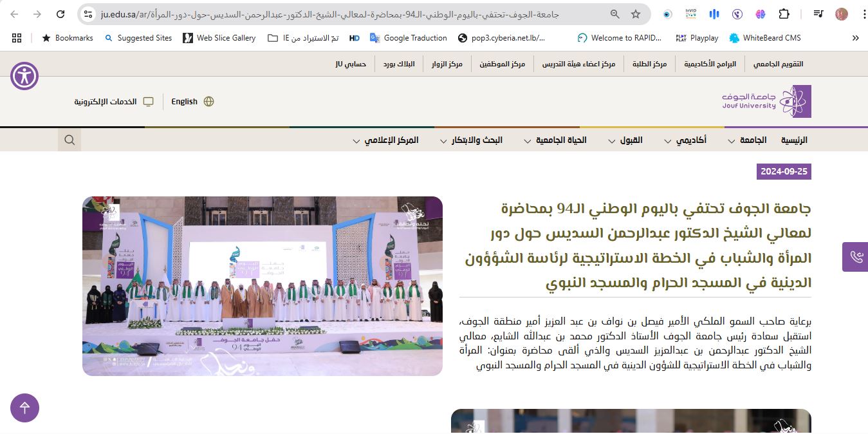Viewport: 868px width, 434px height.
Task: Open the Chrome apps grid icon
Action: click(17, 38)
